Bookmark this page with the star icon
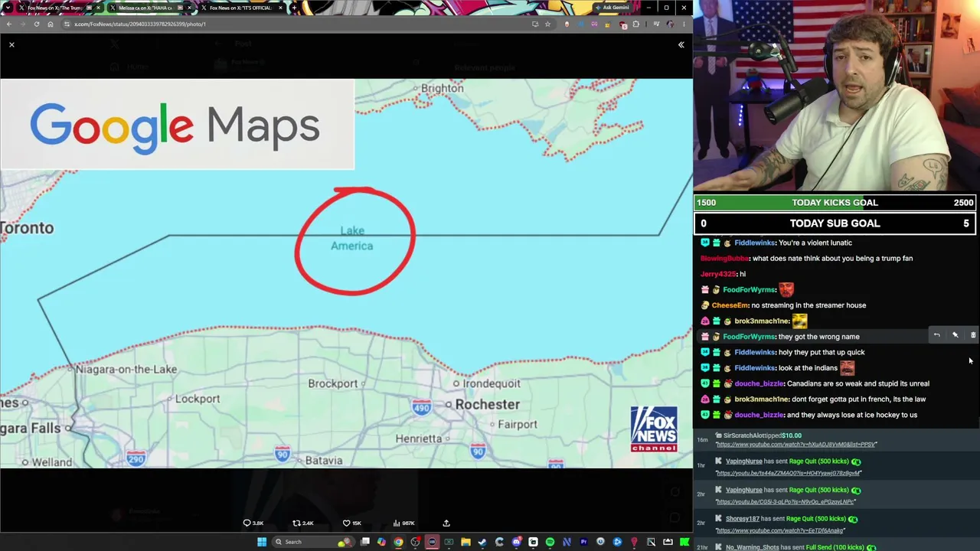The width and height of the screenshot is (980, 551). point(547,24)
